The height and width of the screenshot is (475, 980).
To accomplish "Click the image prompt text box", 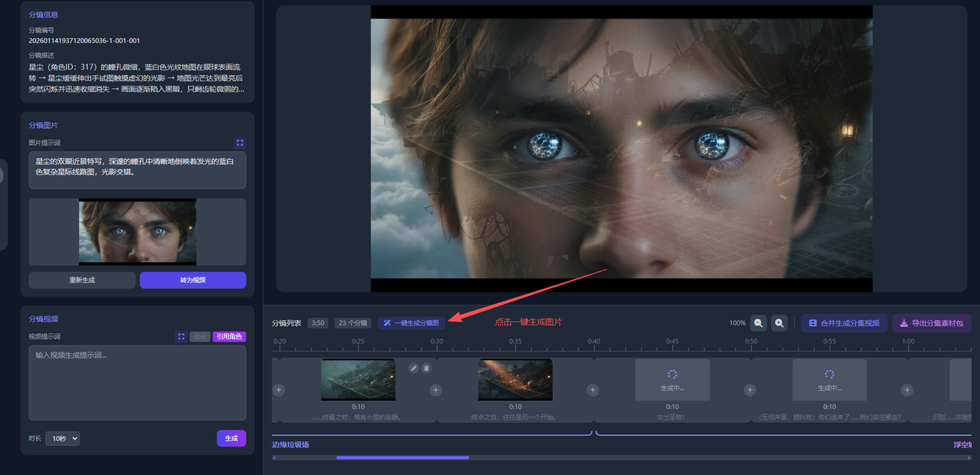I will [137, 170].
